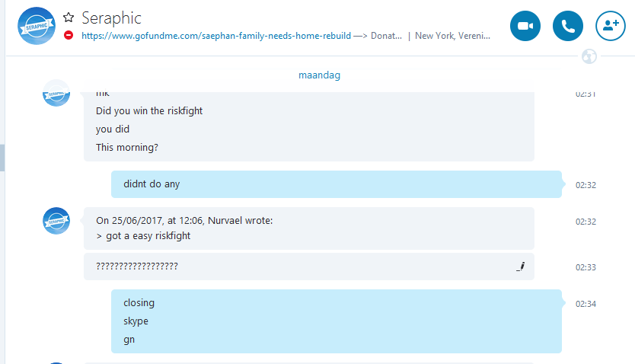This screenshot has height=364, width=635.
Task: Open Seraphic's profile picture in the header
Action: (x=37, y=26)
